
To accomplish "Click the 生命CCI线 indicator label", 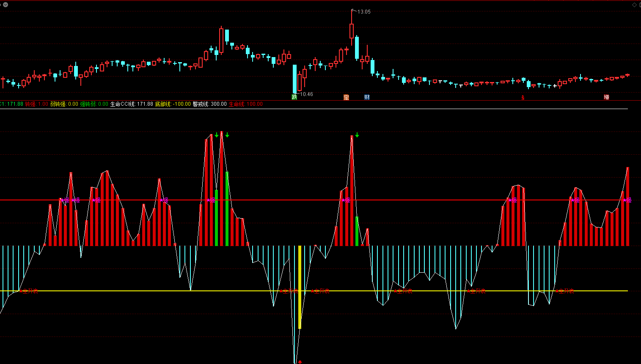I will point(132,104).
